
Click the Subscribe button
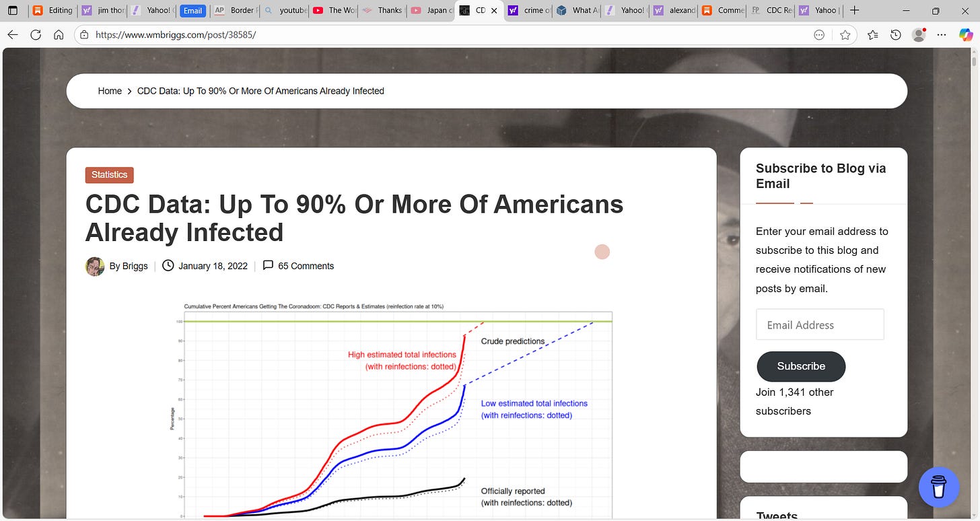(x=801, y=366)
